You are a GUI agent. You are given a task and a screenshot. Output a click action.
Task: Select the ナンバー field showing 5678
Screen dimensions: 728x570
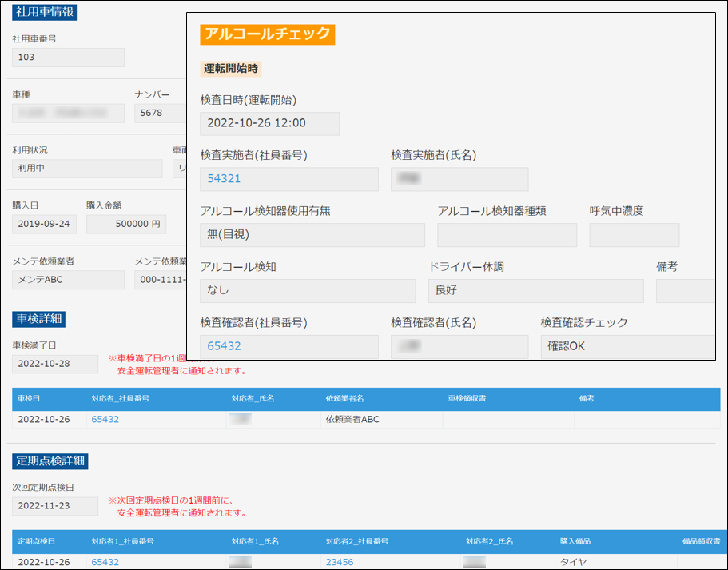[x=160, y=113]
